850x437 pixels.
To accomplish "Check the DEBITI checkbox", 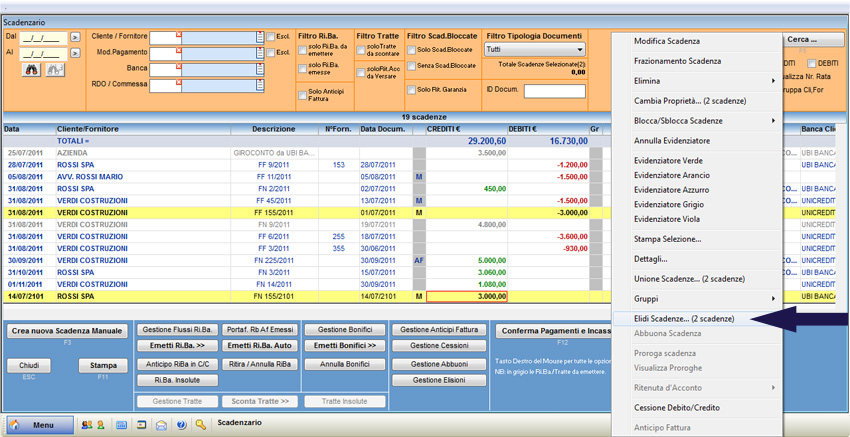I will [x=812, y=63].
